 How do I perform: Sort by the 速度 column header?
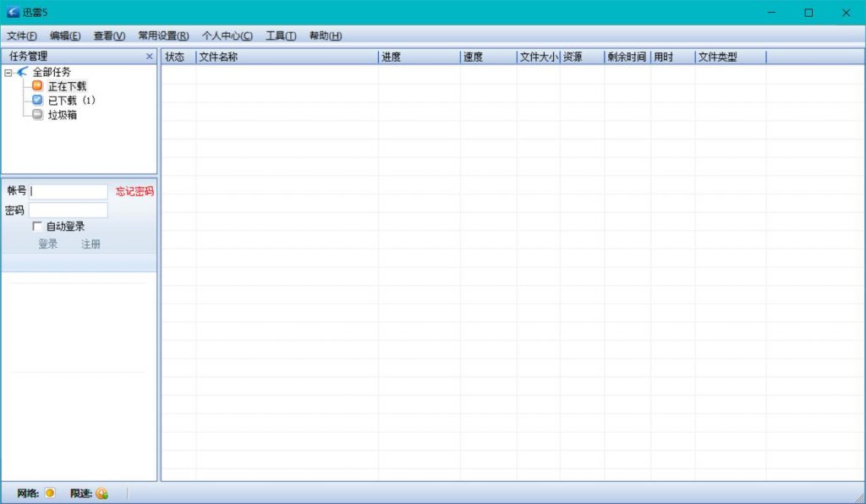coord(489,57)
